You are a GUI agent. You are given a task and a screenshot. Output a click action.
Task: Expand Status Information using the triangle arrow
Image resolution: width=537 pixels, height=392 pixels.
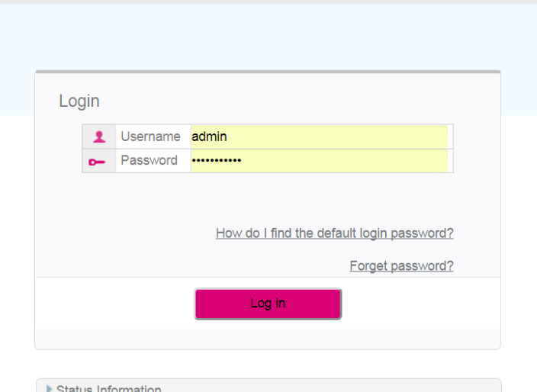[x=50, y=388]
